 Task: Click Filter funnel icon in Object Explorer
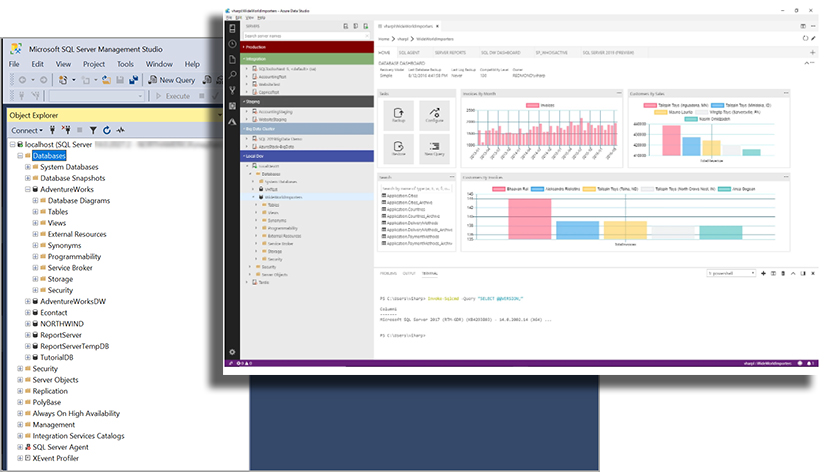[93, 130]
